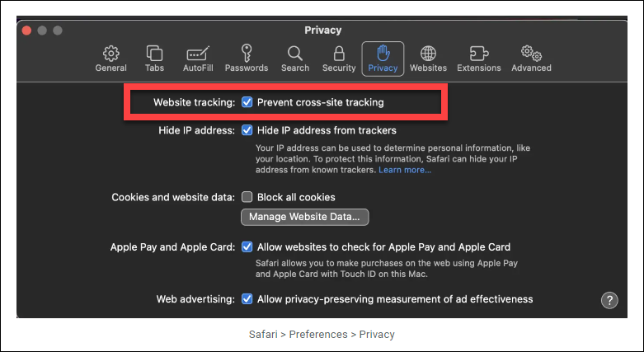Open the Passwords key icon
The image size is (644, 352).
[x=246, y=58]
